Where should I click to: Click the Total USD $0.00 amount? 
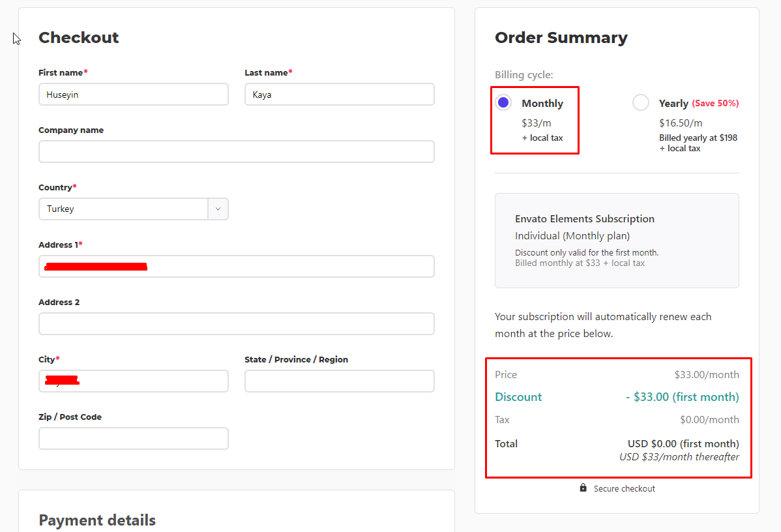click(x=683, y=444)
